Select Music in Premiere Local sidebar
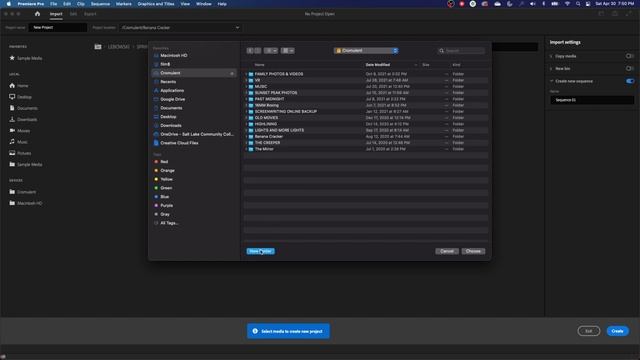The width and height of the screenshot is (640, 360). point(18,142)
